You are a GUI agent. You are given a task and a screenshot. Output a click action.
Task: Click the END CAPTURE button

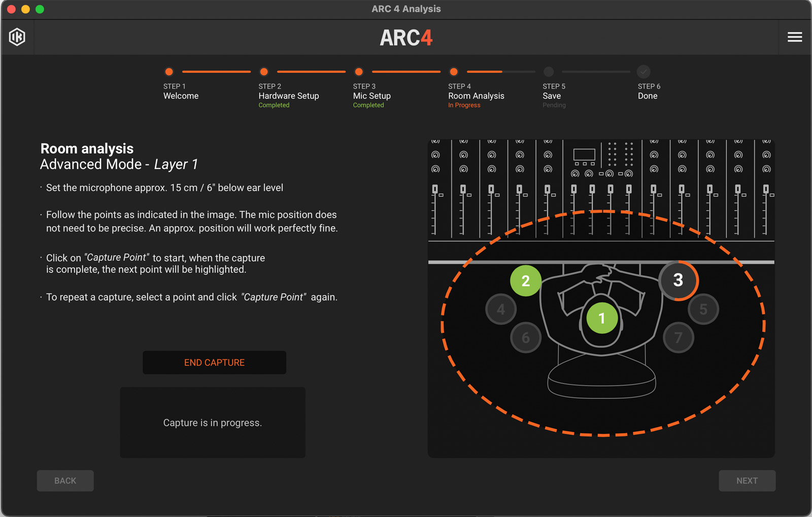pyautogui.click(x=214, y=362)
